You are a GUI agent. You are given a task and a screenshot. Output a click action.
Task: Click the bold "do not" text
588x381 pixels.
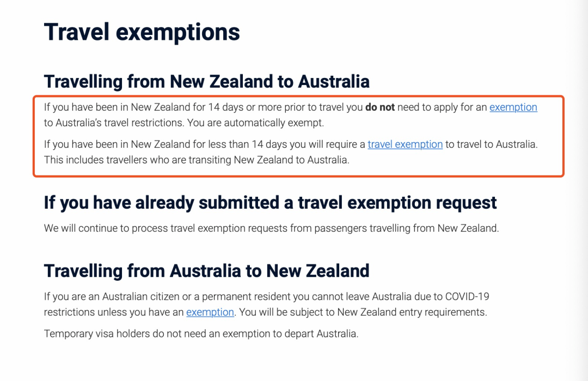coord(380,107)
